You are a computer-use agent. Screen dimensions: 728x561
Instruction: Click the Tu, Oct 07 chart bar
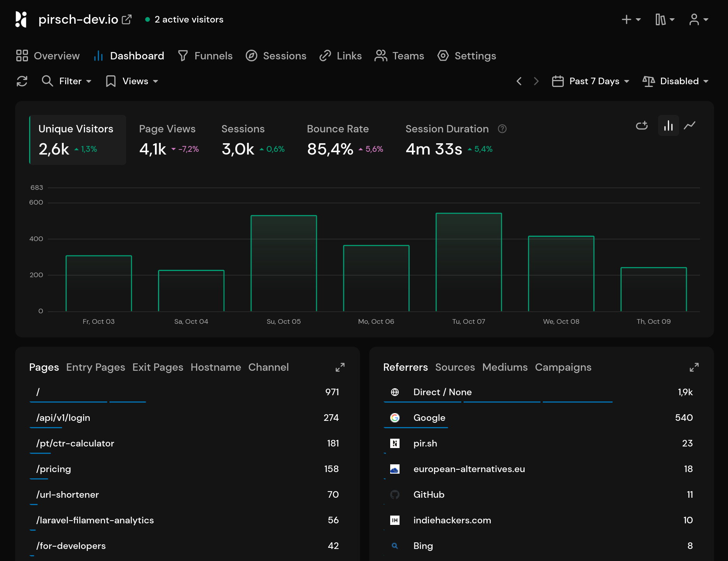[469, 262]
